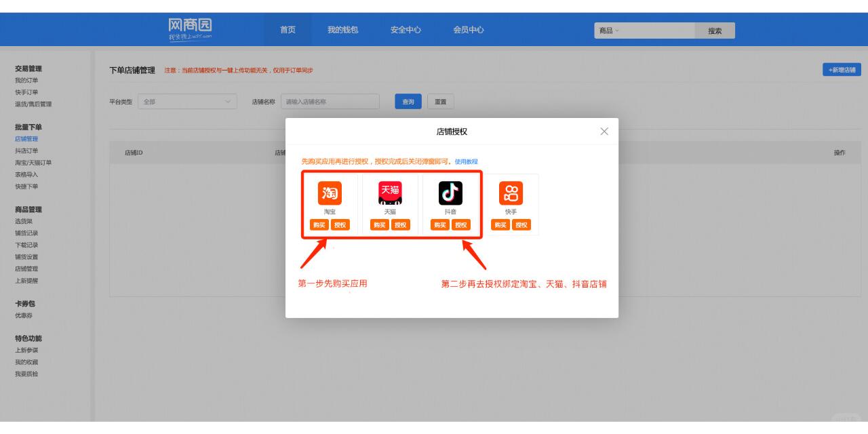Open 下载记录 in the sidebar
The height and width of the screenshot is (434, 868).
click(26, 245)
